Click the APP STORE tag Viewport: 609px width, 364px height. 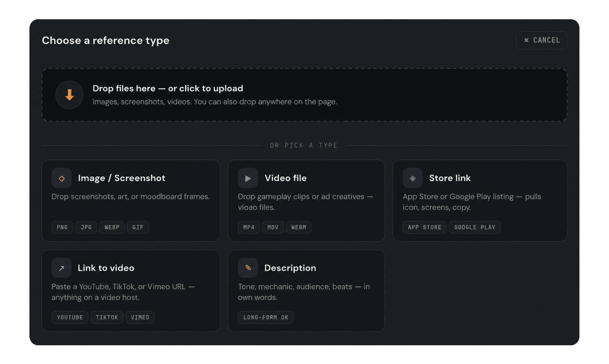[425, 227]
